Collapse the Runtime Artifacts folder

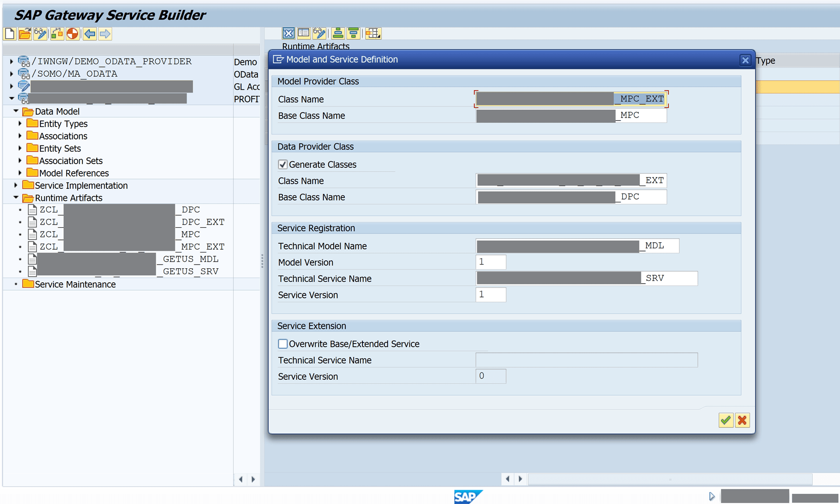pyautogui.click(x=16, y=198)
